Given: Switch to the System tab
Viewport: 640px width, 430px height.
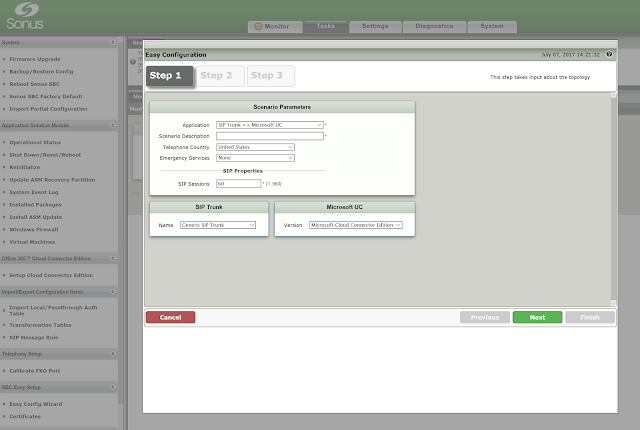Looking at the screenshot, I should click(492, 26).
